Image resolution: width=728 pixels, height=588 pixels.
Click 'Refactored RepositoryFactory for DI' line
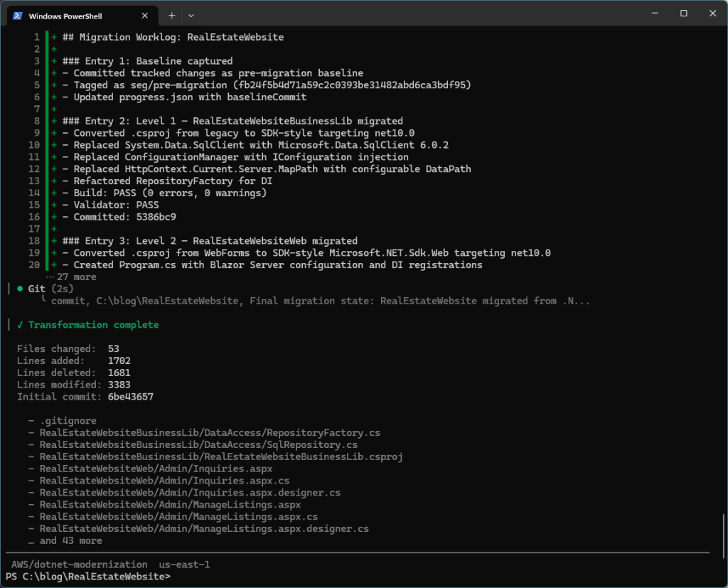coord(168,181)
